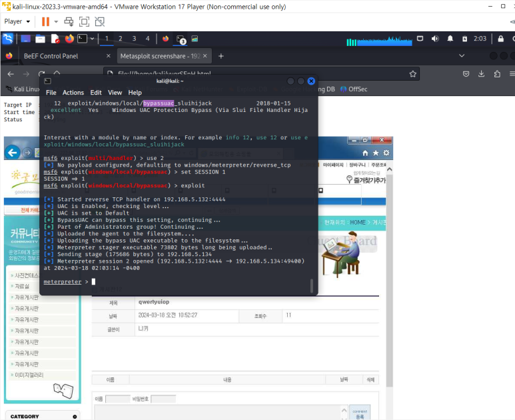515x420 pixels.
Task: Click the favorites star in shared IE window
Action: (376, 153)
